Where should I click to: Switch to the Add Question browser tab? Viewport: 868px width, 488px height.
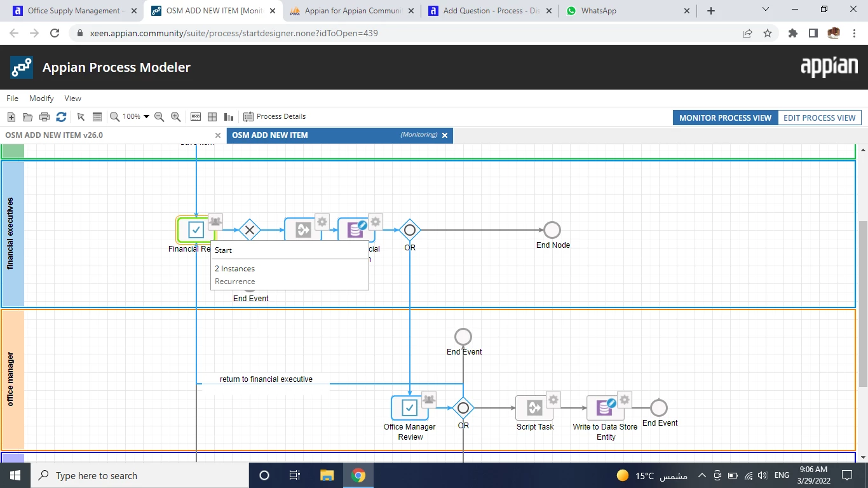pos(489,11)
